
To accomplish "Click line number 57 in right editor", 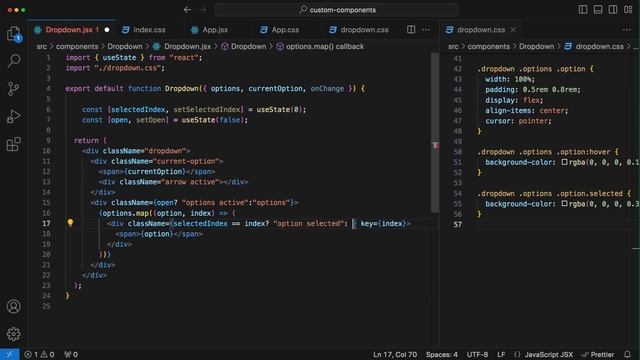I will coord(457,224).
